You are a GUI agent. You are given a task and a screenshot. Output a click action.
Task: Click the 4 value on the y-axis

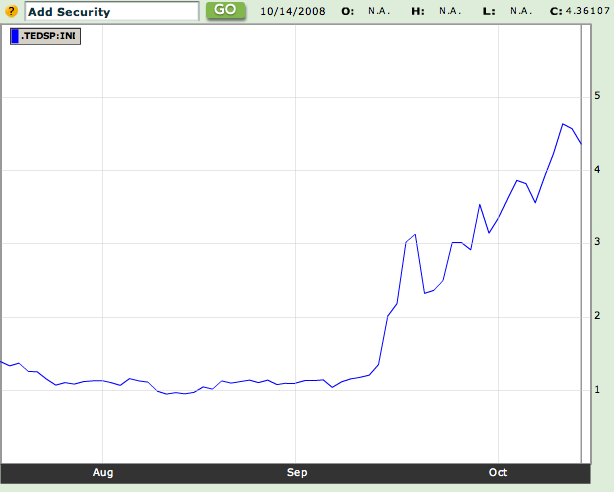point(597,169)
